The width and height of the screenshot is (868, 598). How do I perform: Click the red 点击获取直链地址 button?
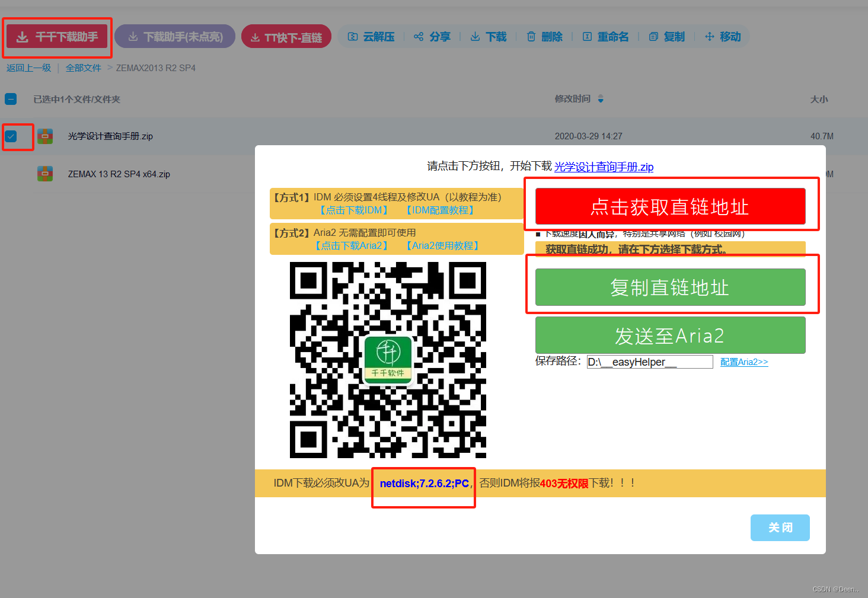pyautogui.click(x=670, y=206)
